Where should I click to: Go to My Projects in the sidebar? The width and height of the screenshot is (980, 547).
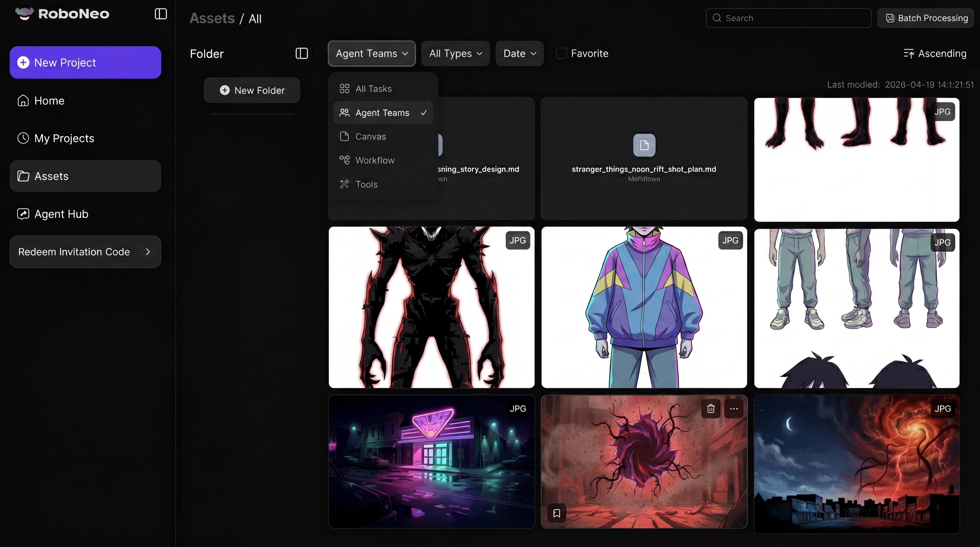tap(64, 138)
